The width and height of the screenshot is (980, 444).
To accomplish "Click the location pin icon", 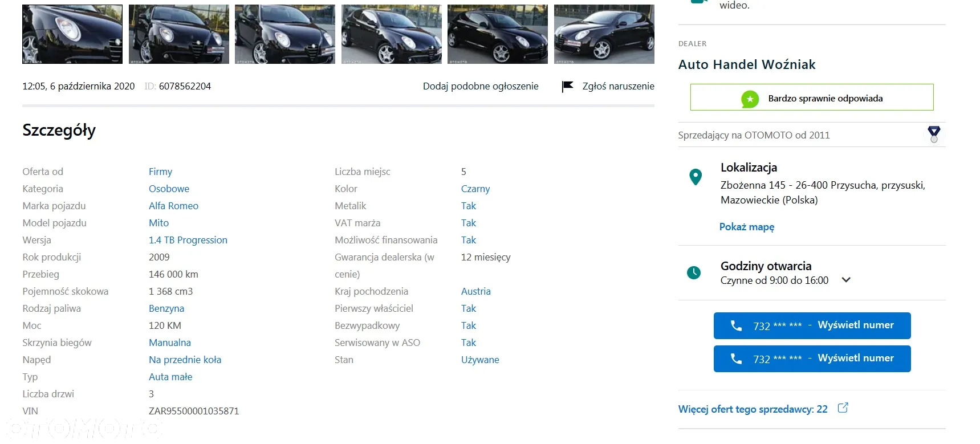I will point(695,177).
